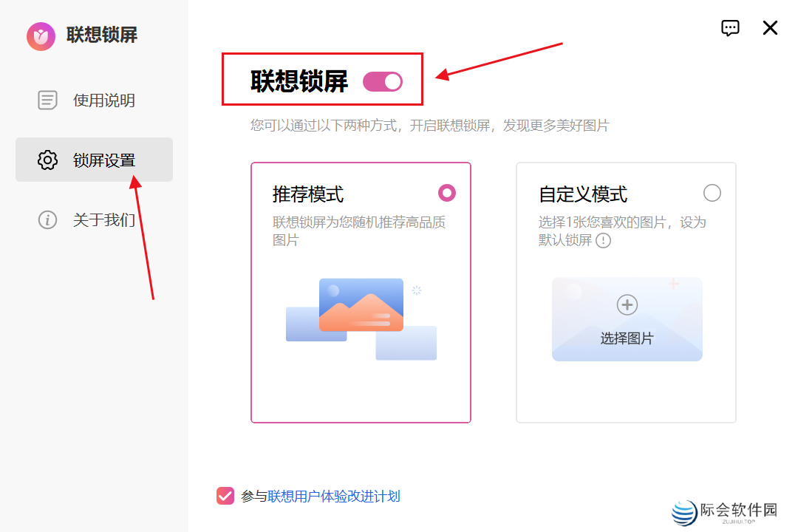Turn off the 联想锁屏 toggle switch
This screenshot has height=532, width=798.
pyautogui.click(x=383, y=81)
